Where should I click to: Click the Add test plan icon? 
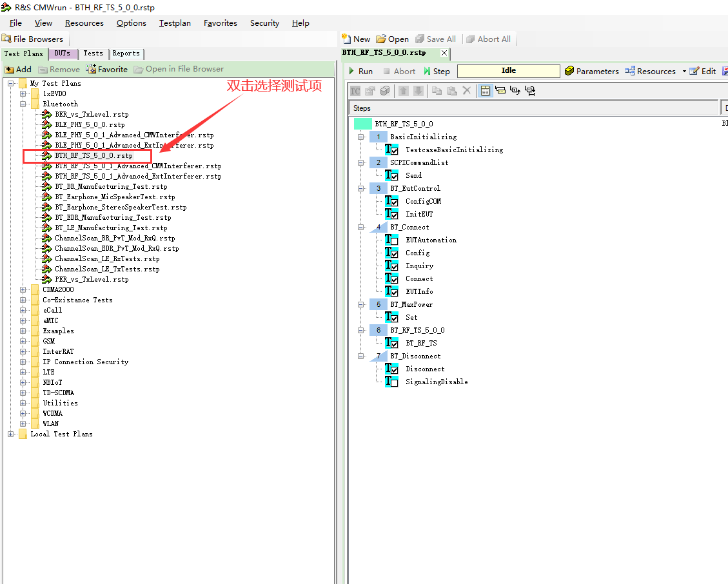click(9, 70)
